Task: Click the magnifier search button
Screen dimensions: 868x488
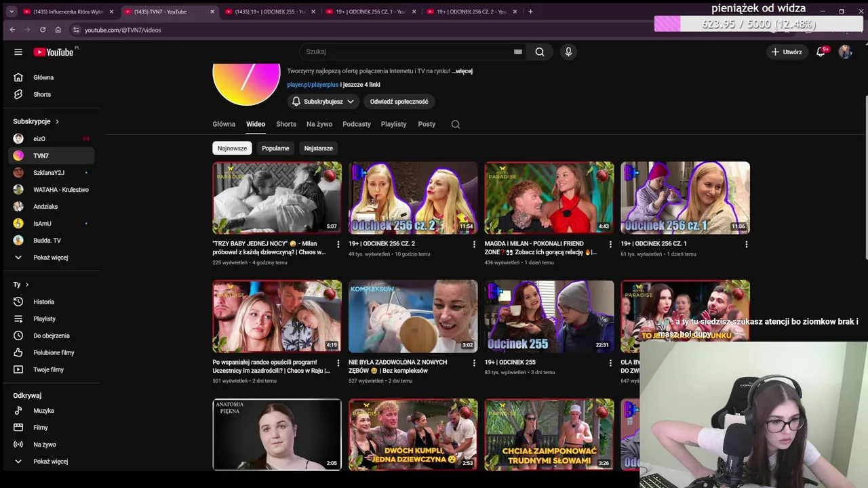Action: (x=540, y=52)
